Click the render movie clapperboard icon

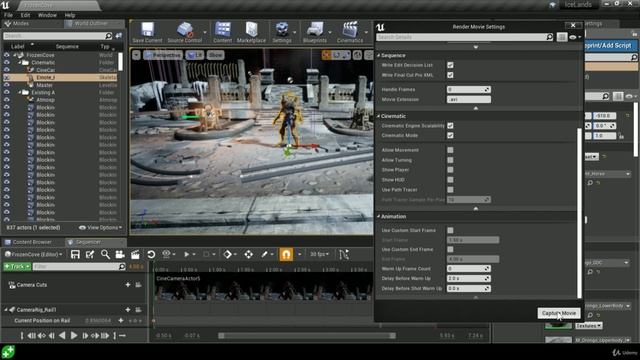(135, 255)
